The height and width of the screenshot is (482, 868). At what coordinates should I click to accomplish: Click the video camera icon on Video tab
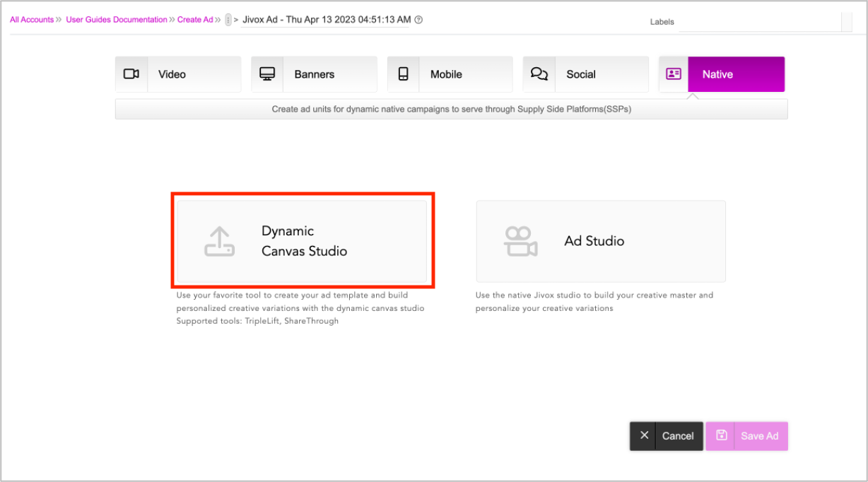coord(131,74)
